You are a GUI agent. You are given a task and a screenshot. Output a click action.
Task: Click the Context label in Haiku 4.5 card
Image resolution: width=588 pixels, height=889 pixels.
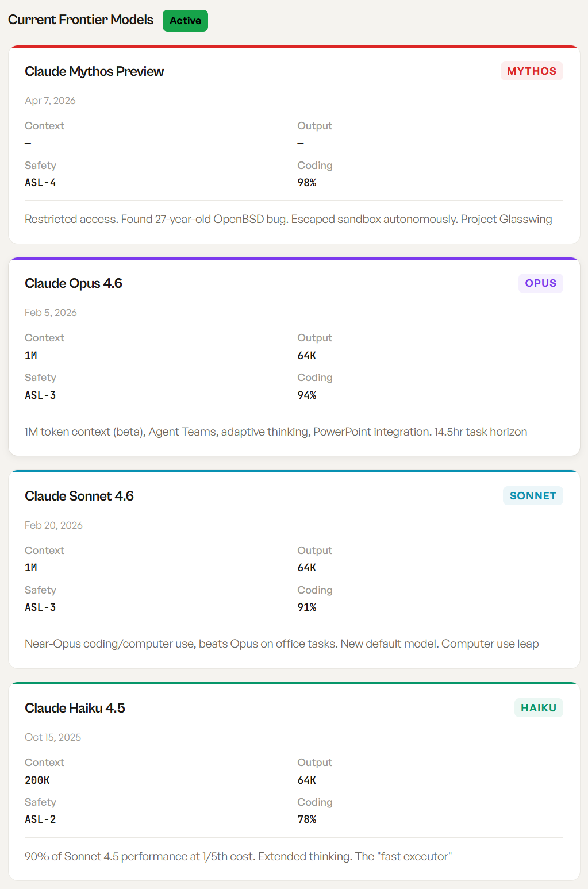(44, 763)
